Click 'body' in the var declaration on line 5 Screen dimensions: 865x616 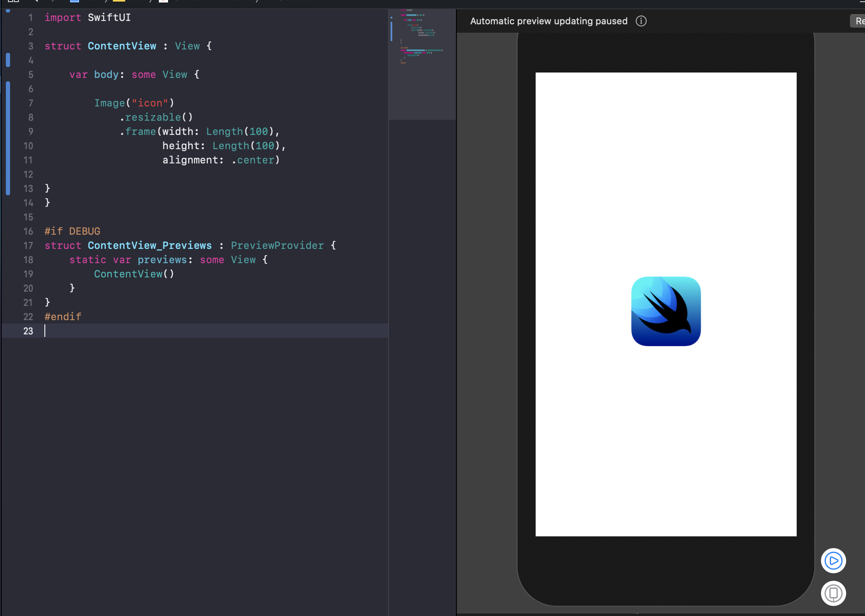tap(106, 75)
